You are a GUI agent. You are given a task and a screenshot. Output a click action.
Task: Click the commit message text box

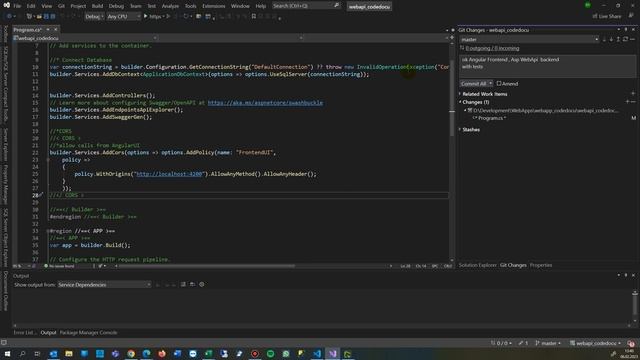[x=547, y=66]
